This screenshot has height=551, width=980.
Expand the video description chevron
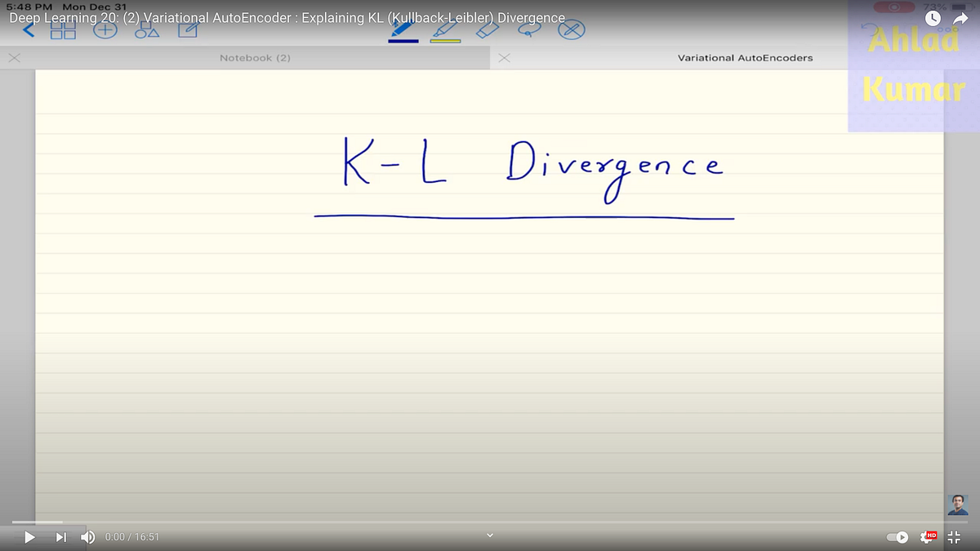click(x=490, y=535)
